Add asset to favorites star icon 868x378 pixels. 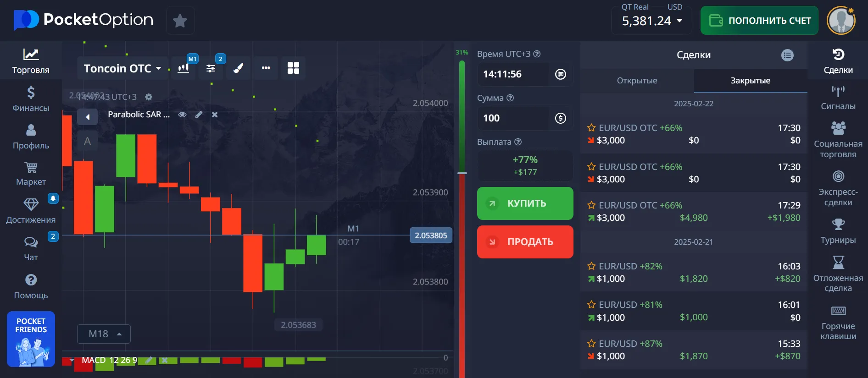pos(180,21)
